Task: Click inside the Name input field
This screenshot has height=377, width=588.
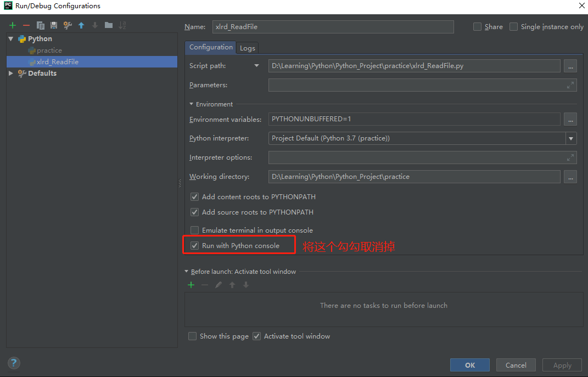Action: [329, 26]
